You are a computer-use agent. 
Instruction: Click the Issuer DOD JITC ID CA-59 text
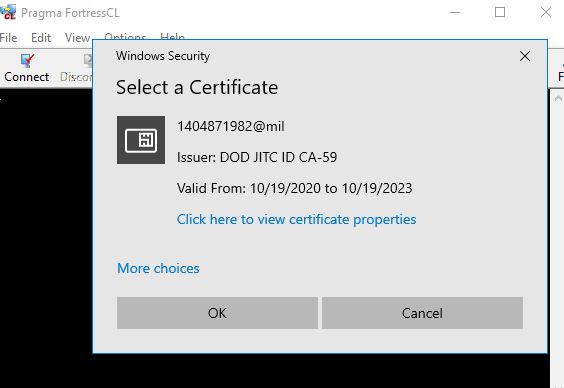(257, 157)
